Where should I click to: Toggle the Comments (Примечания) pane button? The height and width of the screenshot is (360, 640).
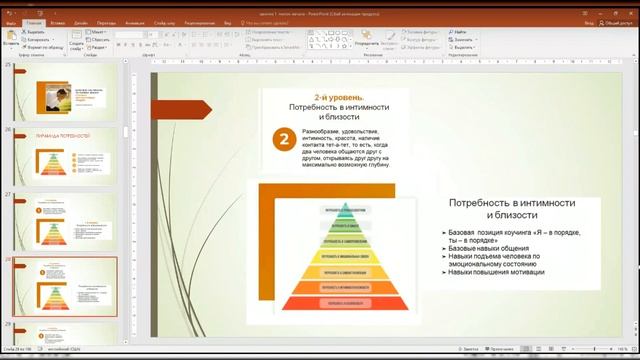[499, 349]
